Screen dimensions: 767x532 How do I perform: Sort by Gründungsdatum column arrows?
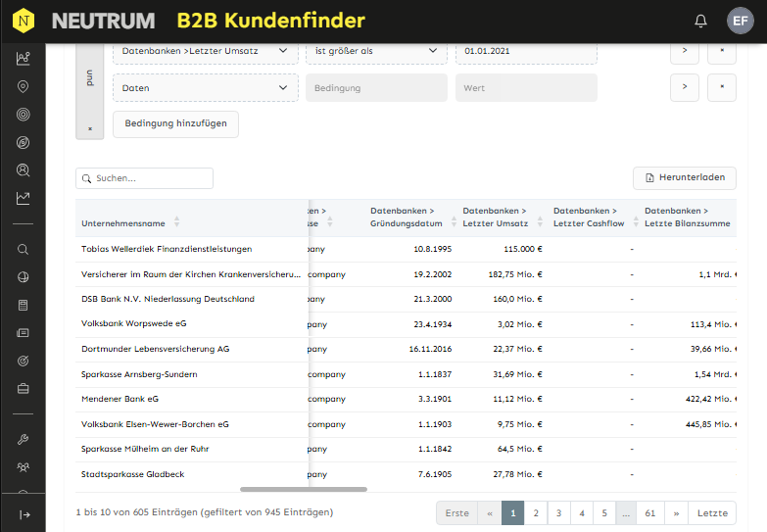[454, 221]
